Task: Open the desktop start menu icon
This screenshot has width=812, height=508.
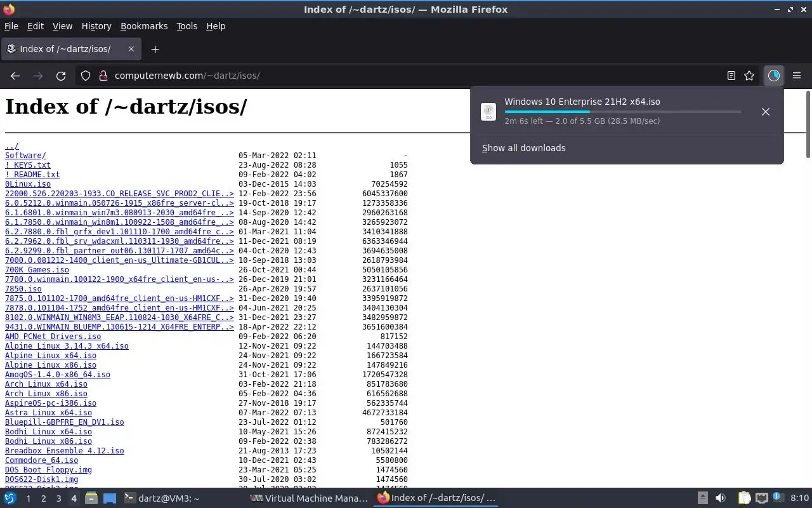Action: 10,498
